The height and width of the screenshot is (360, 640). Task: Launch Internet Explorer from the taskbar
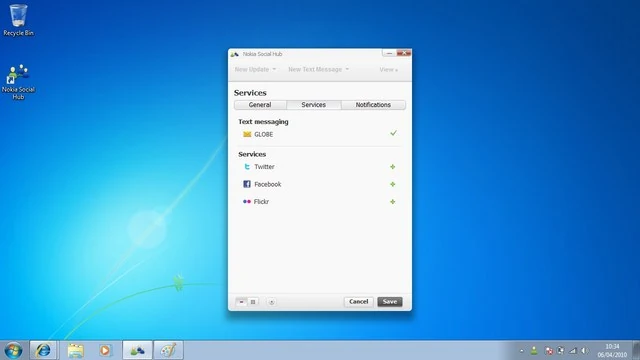43,350
